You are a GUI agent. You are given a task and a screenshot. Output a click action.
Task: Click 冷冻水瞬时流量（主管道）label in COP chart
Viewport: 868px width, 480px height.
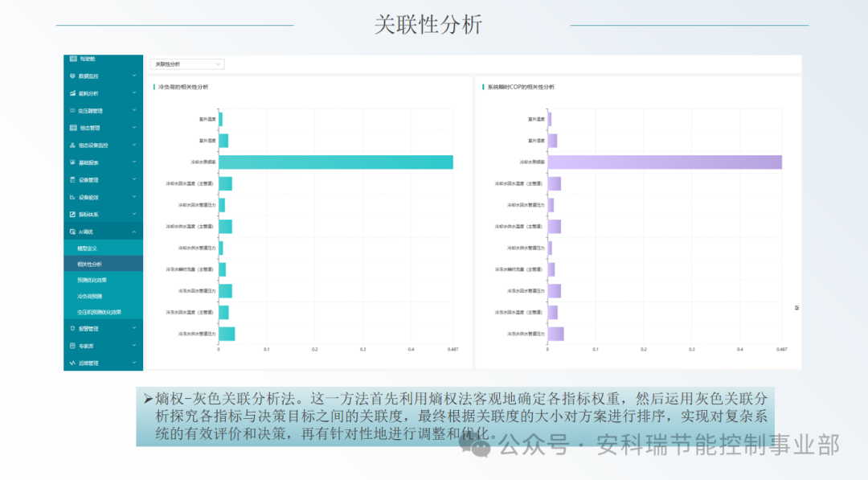[518, 269]
